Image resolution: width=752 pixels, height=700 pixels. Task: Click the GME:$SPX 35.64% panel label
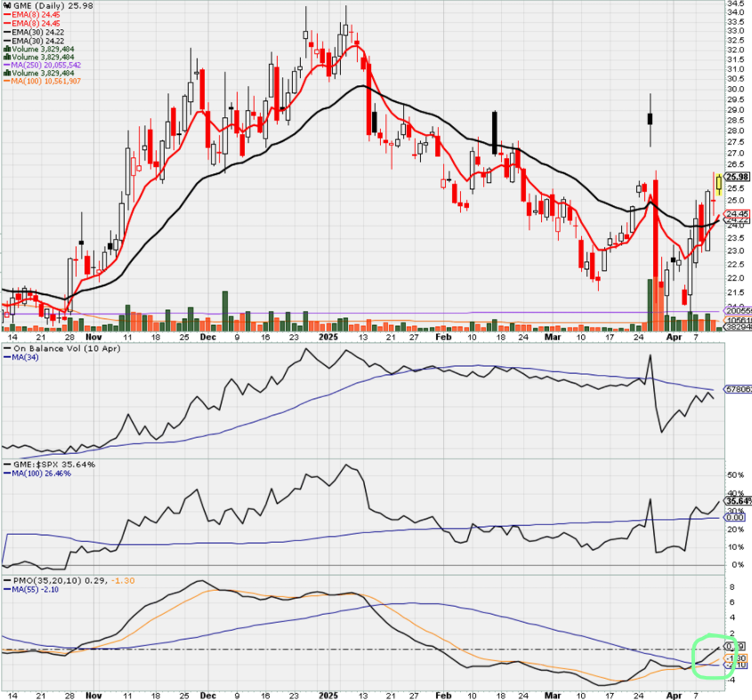tap(53, 464)
